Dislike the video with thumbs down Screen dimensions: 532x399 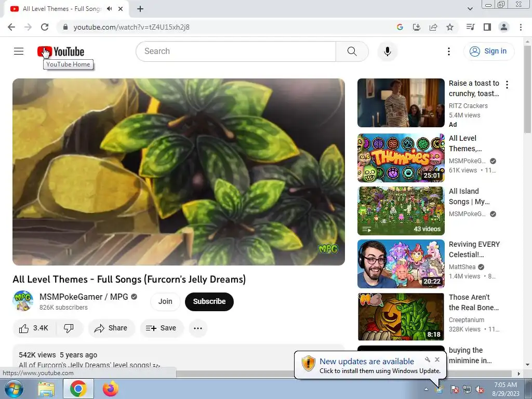[69, 328]
